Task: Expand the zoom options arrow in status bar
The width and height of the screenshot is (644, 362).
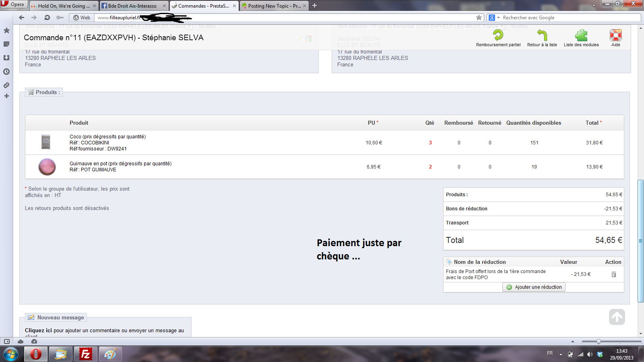Action: [573, 341]
